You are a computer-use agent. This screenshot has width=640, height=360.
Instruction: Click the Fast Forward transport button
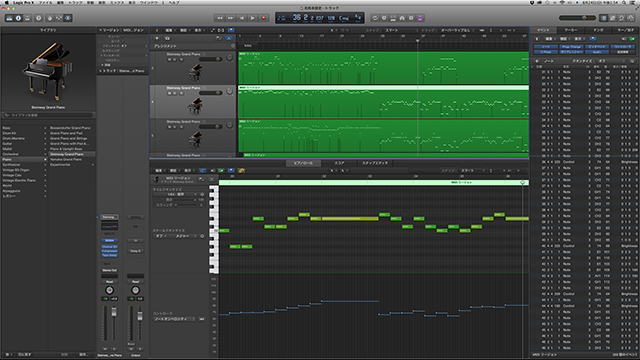[231, 18]
